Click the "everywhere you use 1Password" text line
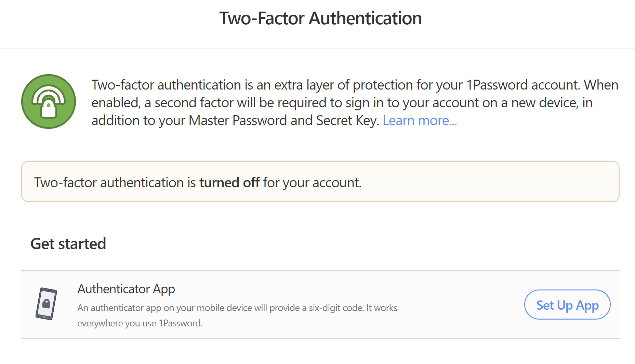Viewport: 635px width, 364px height. pyautogui.click(x=140, y=323)
